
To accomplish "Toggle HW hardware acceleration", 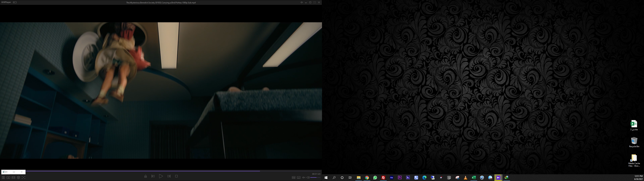I will 293,177.
